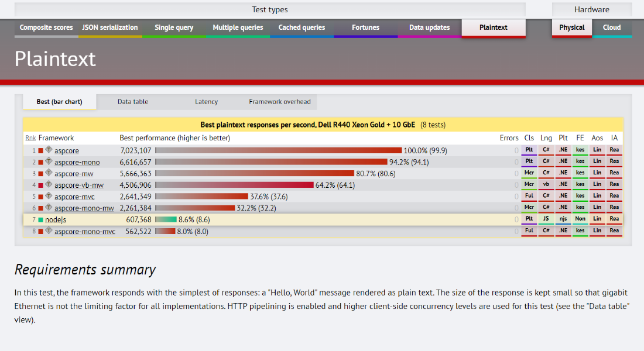The width and height of the screenshot is (644, 351).
Task: Click the Lng column header
Action: coord(546,138)
